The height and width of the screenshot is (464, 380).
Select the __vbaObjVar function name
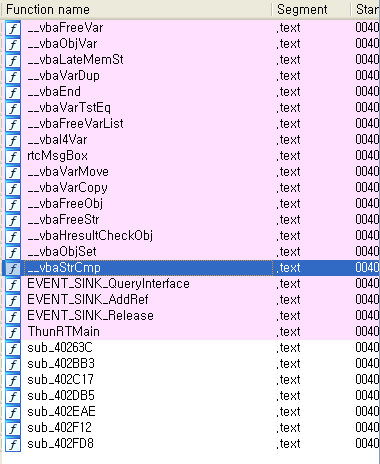(62, 44)
